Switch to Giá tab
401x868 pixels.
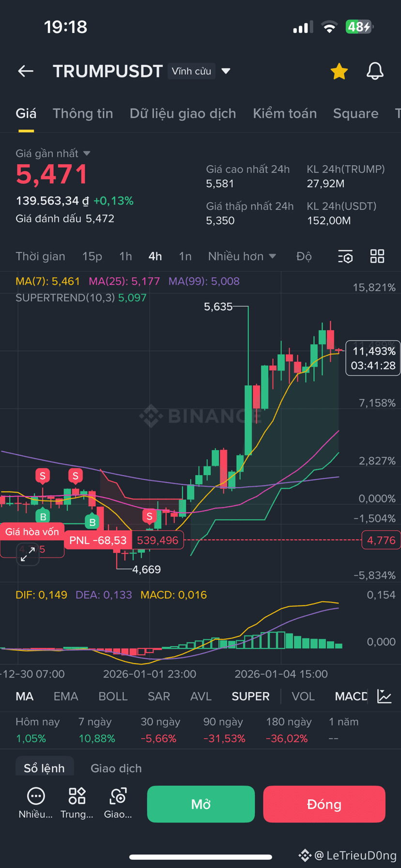click(x=26, y=113)
